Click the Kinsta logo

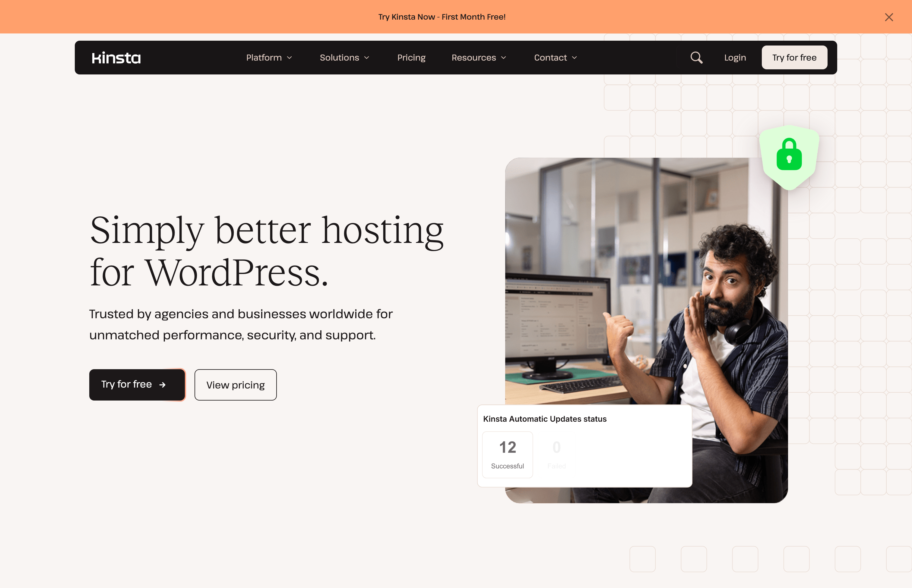pos(116,58)
